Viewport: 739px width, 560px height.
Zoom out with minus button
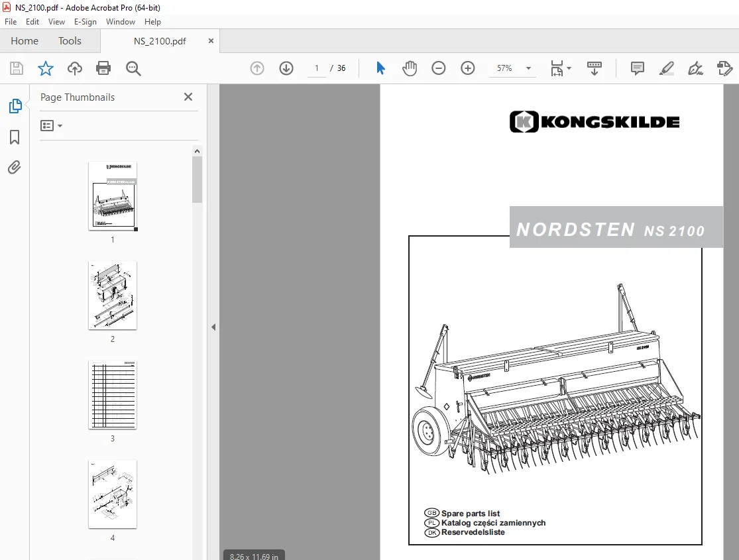coord(438,68)
